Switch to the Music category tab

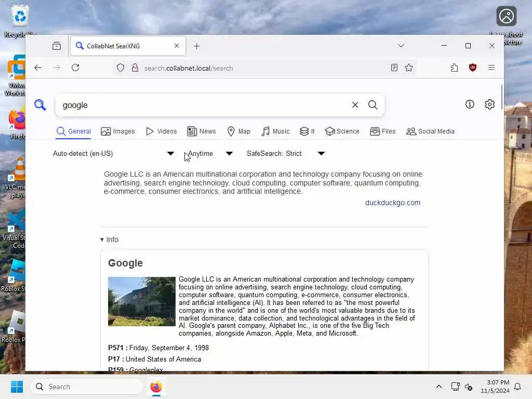275,131
